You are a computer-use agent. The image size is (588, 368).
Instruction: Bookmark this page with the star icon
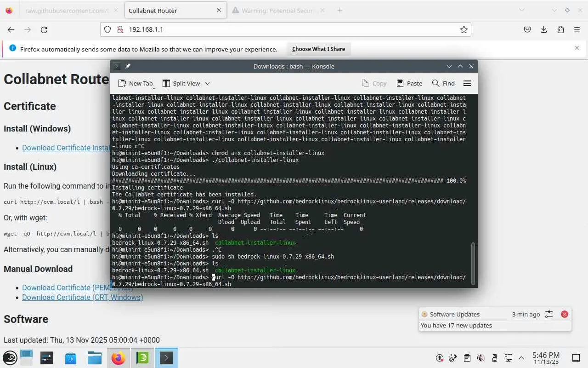point(464,29)
